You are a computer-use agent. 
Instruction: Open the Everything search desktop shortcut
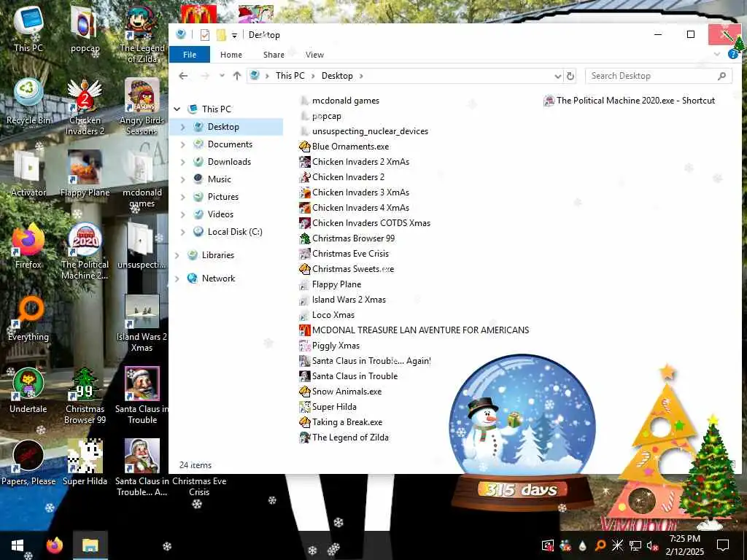click(x=28, y=319)
